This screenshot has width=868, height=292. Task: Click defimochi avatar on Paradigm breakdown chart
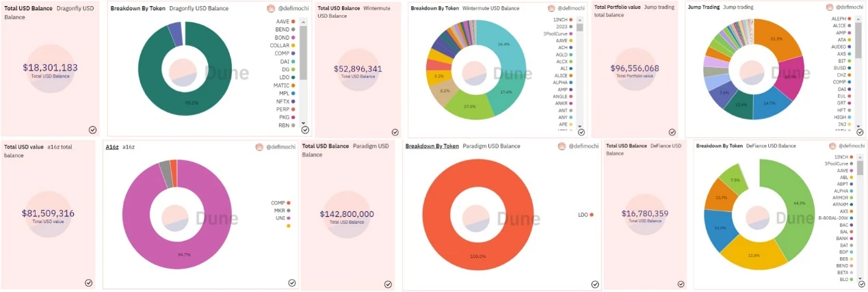tap(562, 146)
